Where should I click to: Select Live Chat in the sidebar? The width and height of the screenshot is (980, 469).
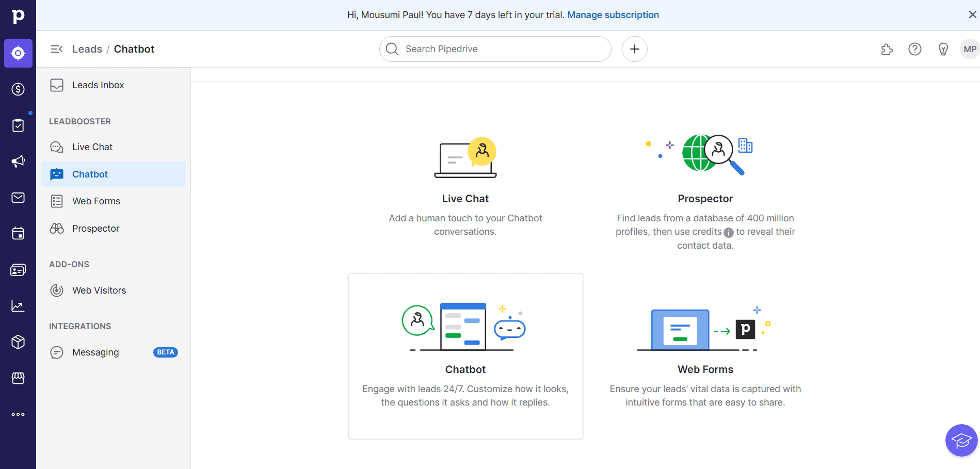tap(92, 147)
